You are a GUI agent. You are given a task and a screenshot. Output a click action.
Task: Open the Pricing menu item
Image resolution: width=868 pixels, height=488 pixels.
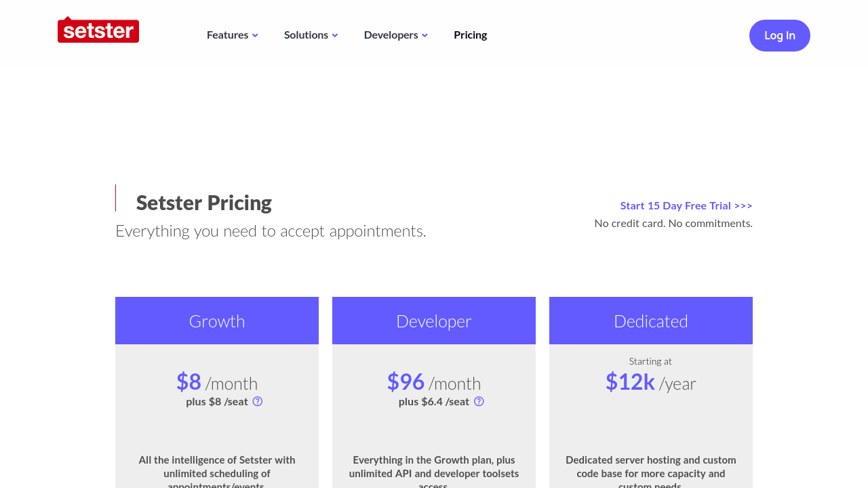click(470, 35)
